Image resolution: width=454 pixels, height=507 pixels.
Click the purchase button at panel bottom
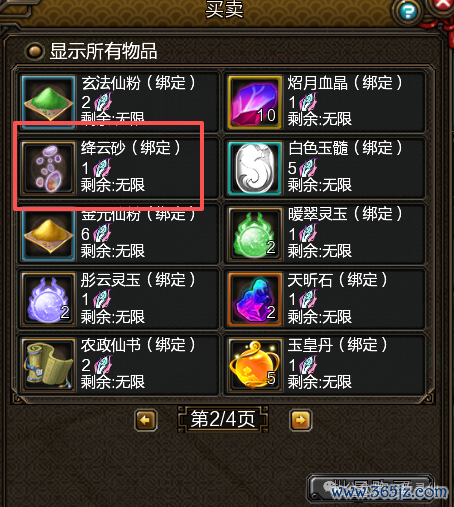click(x=371, y=489)
